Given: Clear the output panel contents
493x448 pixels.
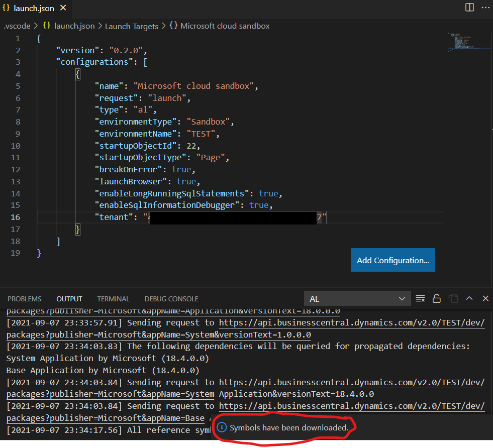Looking at the screenshot, I should point(420,298).
